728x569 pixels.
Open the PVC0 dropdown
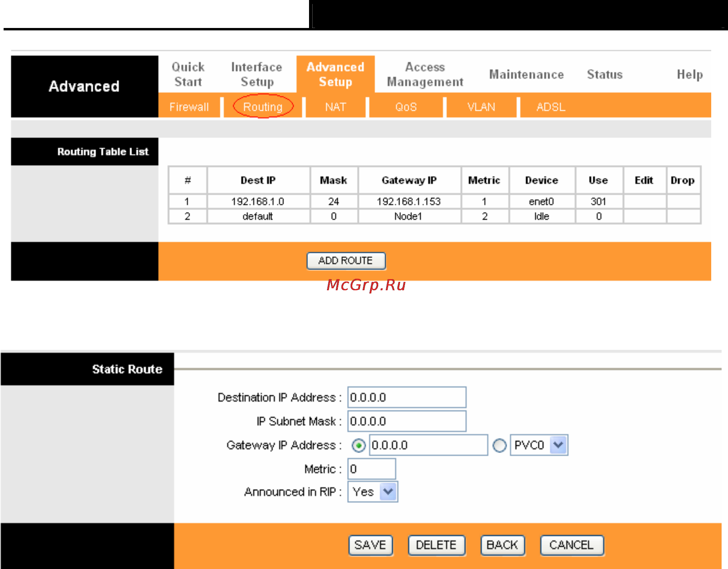pyautogui.click(x=539, y=445)
